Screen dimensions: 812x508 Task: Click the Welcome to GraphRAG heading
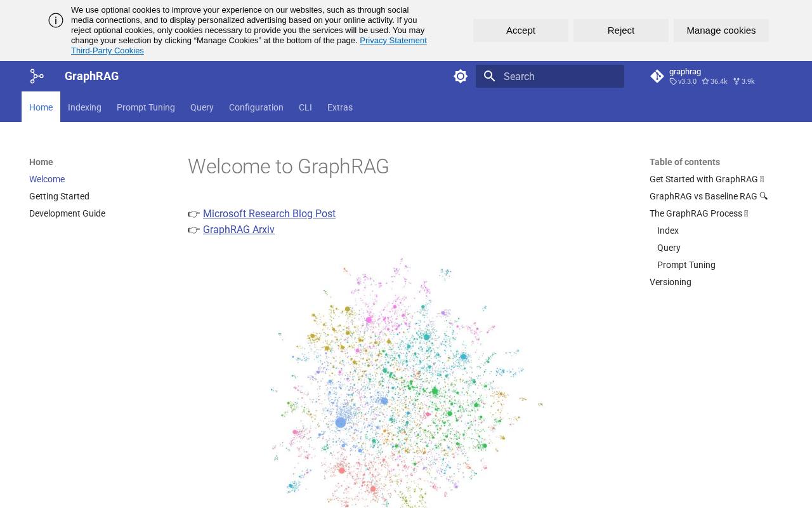(x=289, y=166)
